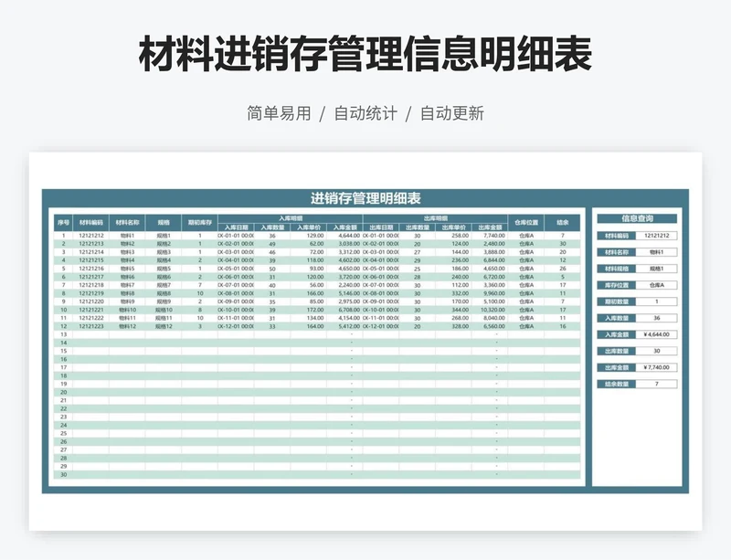731x560 pixels.
Task: Click the 规格9 specification cell
Action: click(x=164, y=301)
